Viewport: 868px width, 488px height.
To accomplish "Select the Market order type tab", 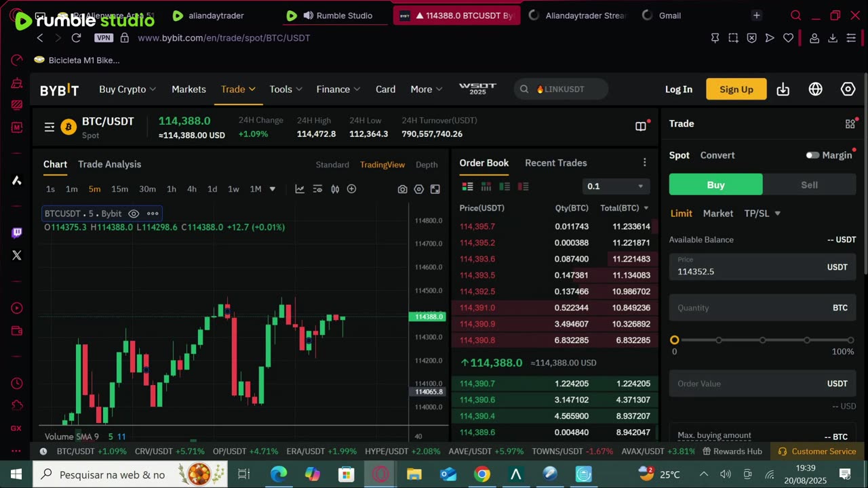I will point(718,213).
